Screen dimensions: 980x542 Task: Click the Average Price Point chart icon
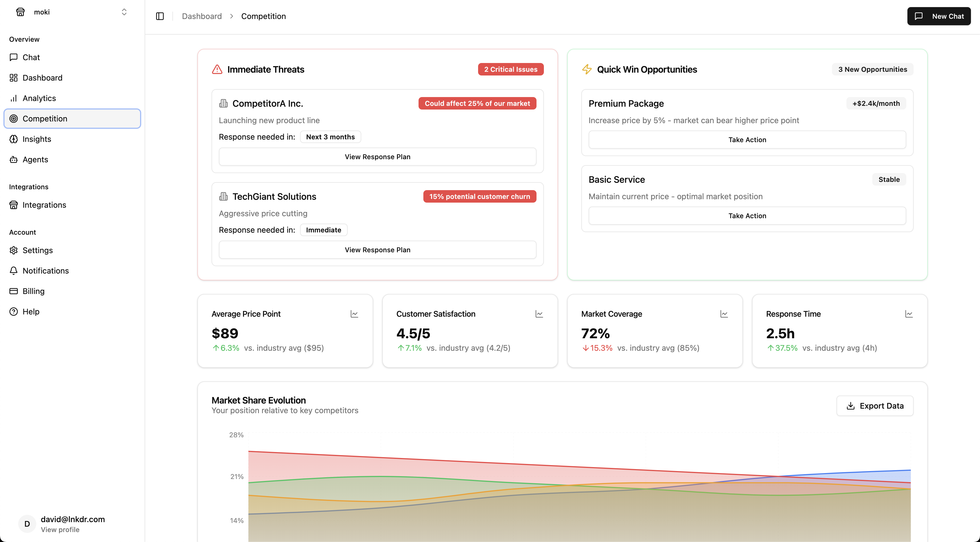point(354,314)
